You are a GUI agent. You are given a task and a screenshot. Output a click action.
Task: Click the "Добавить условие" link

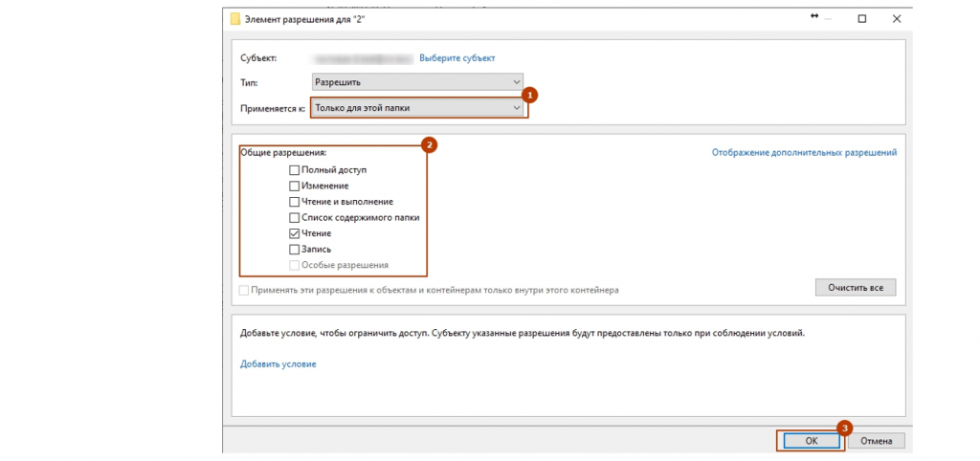coord(278,364)
